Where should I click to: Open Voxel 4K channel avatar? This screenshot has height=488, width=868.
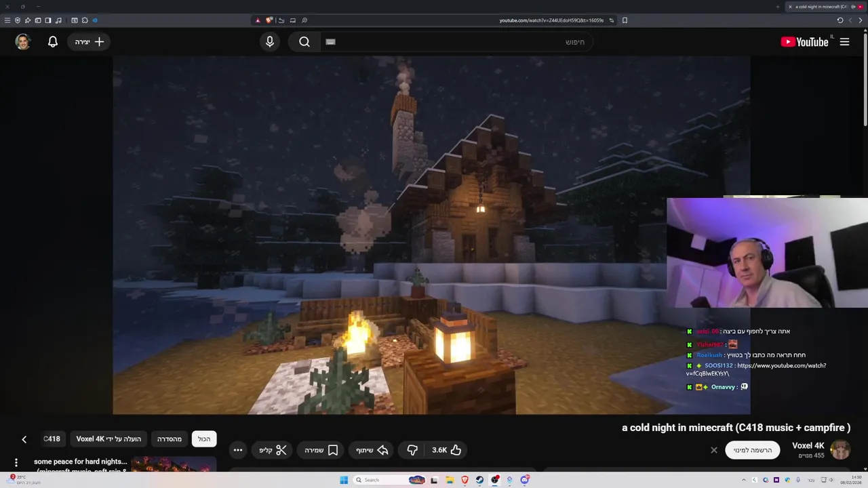pos(840,450)
